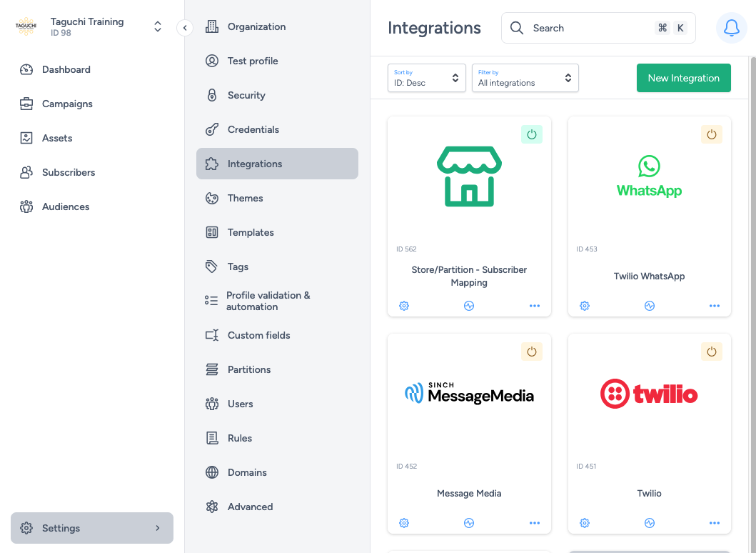Click the store logo on ID 562 card
The image size is (756, 553).
click(469, 176)
